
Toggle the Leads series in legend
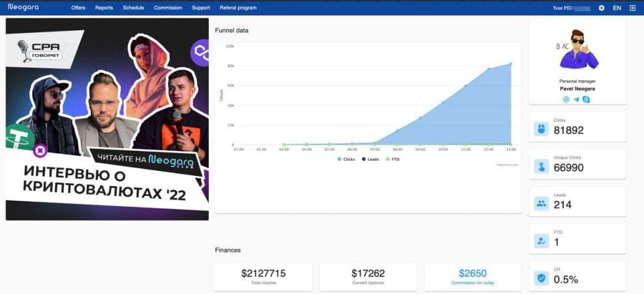click(x=370, y=159)
